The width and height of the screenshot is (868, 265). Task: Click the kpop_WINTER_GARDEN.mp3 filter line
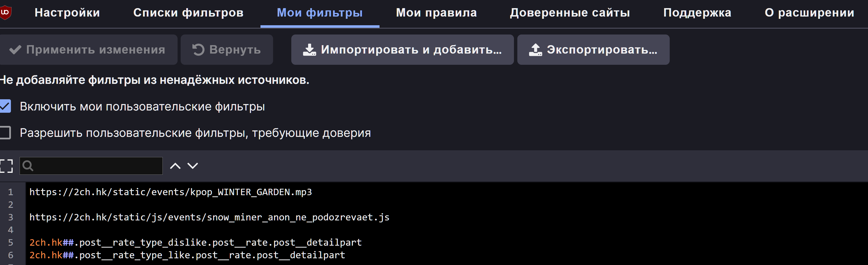pos(171,192)
